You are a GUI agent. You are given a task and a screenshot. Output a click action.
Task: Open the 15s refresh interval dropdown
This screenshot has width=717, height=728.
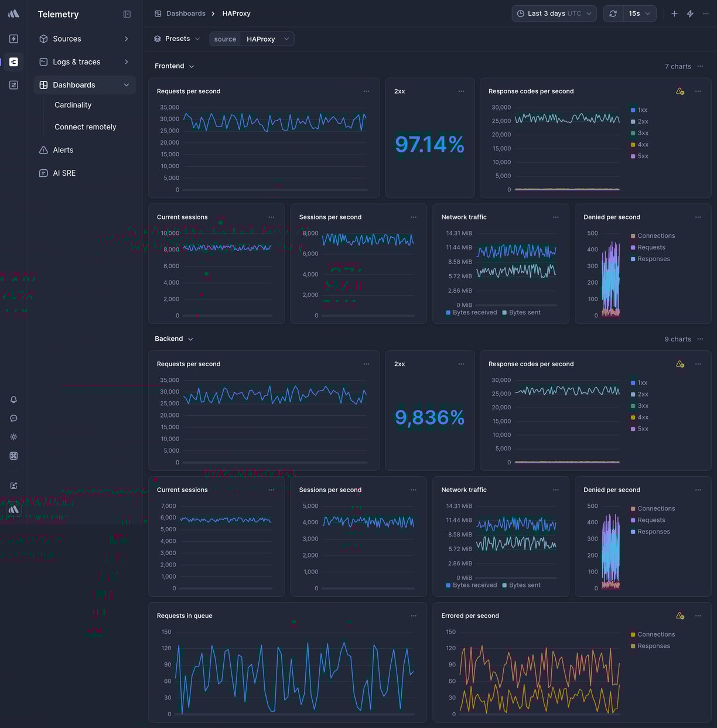pos(639,13)
